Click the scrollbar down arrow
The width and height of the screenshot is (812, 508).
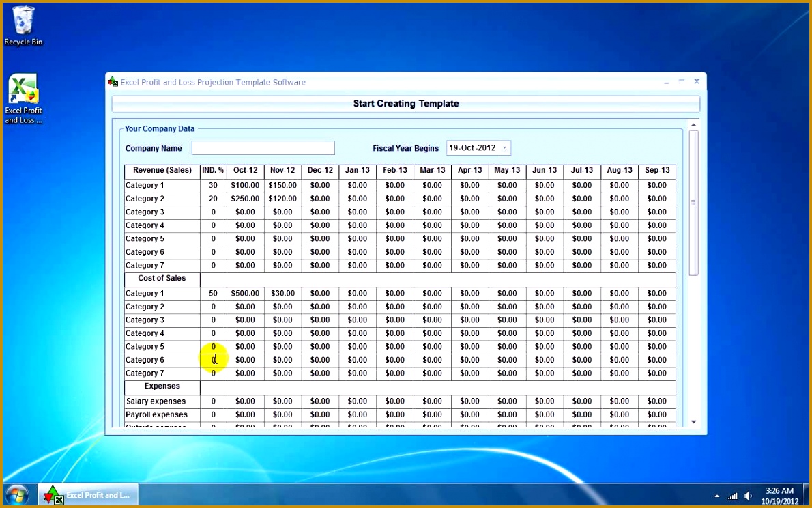click(693, 422)
